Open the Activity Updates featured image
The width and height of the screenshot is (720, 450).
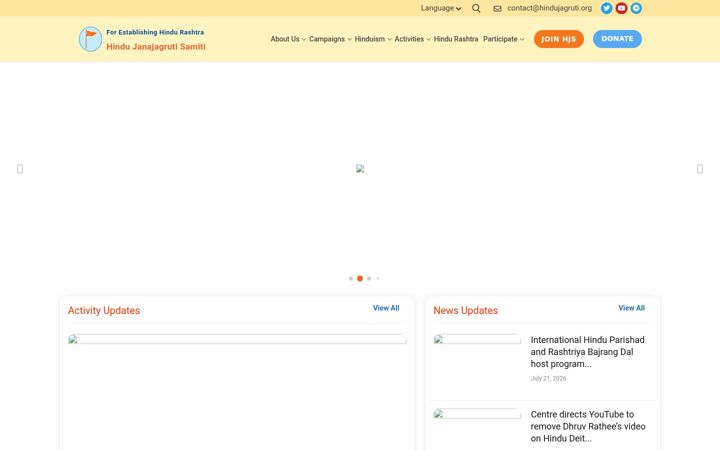pos(237,339)
